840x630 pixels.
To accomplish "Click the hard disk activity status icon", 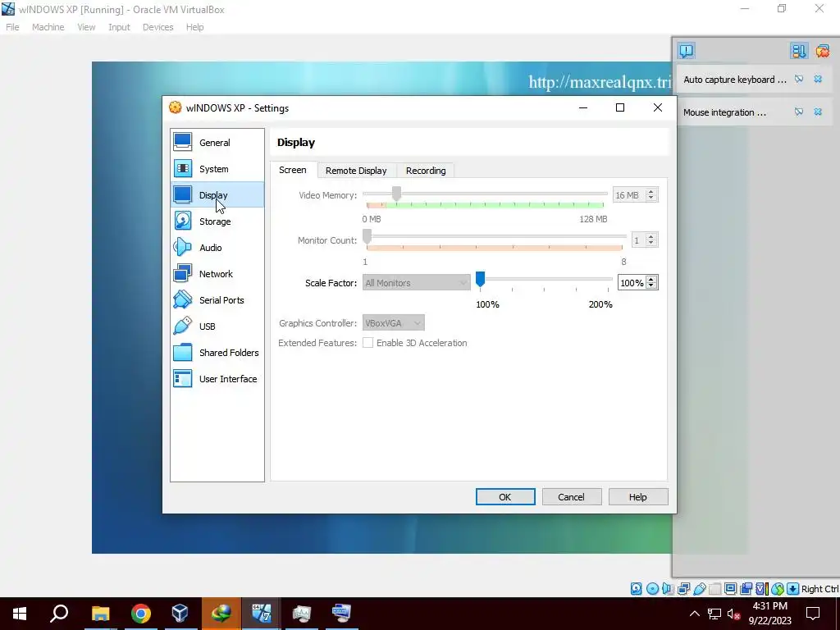I will 637,589.
